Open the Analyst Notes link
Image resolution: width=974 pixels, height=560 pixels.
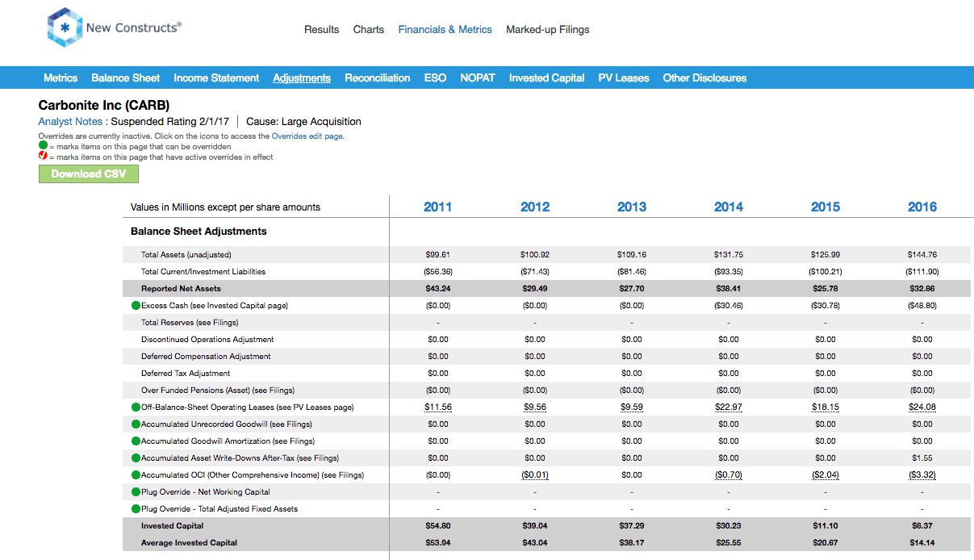pos(70,122)
